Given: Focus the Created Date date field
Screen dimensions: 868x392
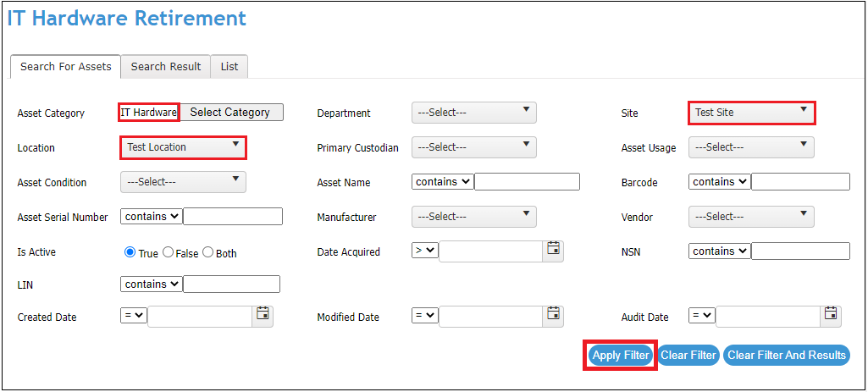Looking at the screenshot, I should pos(200,317).
